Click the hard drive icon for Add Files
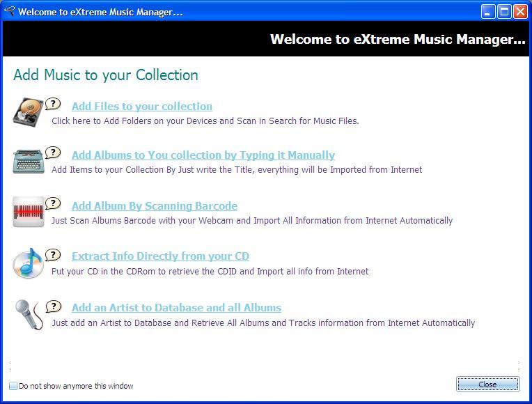Screen dimensions: 532x404 coord(29,112)
